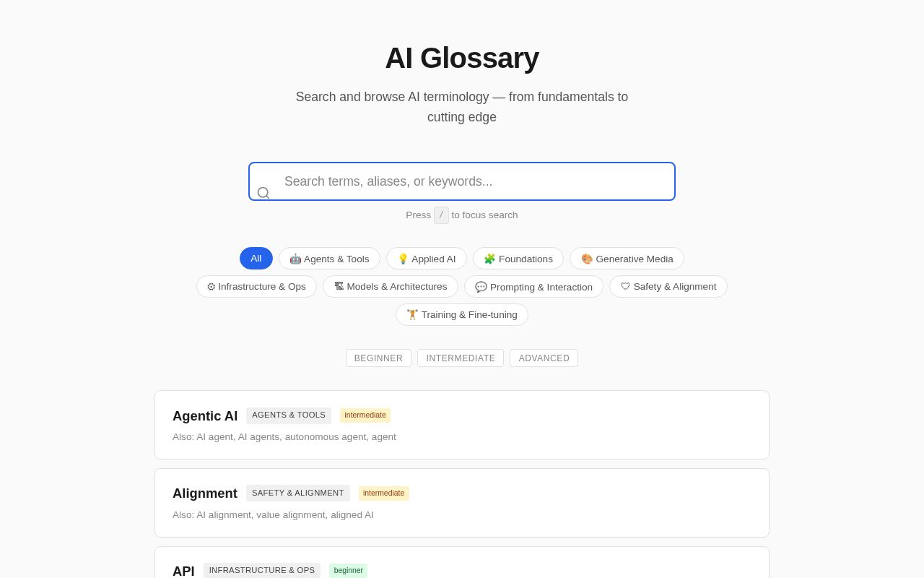This screenshot has height=578, width=924.
Task: Filter by Training & Fine-tuning category
Action: coord(462,315)
